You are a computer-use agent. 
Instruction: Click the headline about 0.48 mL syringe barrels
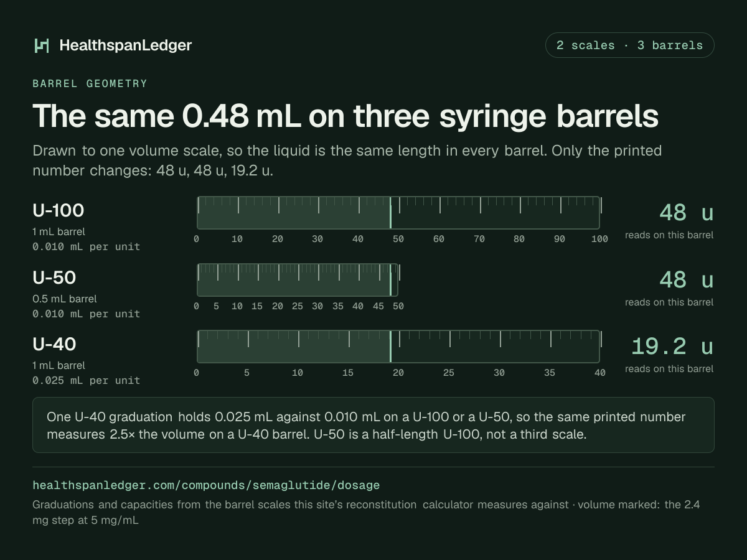[345, 116]
